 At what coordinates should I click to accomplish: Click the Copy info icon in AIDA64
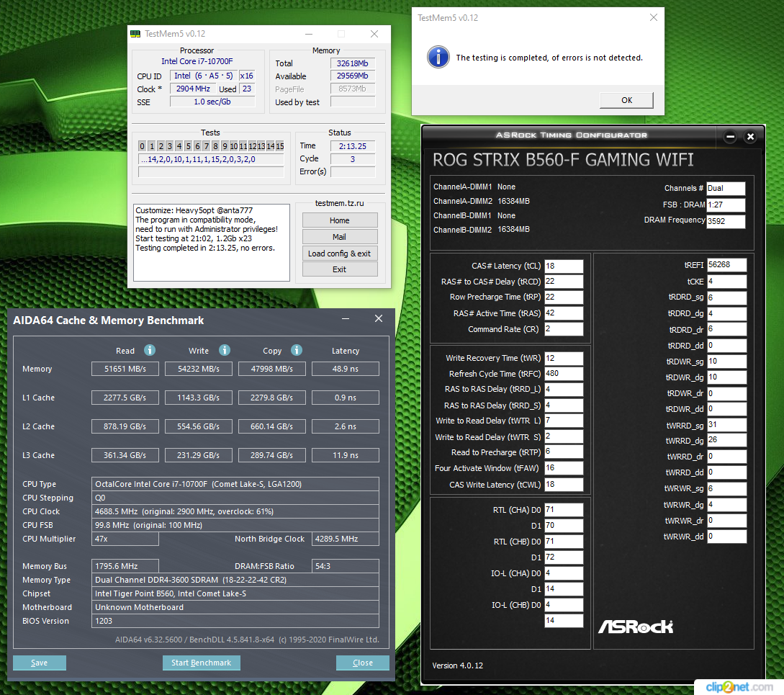point(297,350)
